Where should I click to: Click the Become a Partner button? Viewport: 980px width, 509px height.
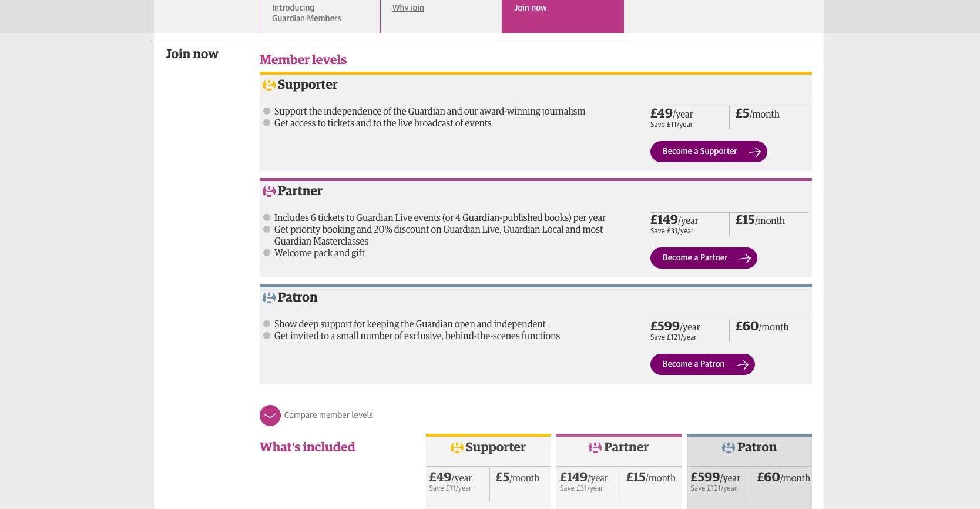pyautogui.click(x=703, y=258)
